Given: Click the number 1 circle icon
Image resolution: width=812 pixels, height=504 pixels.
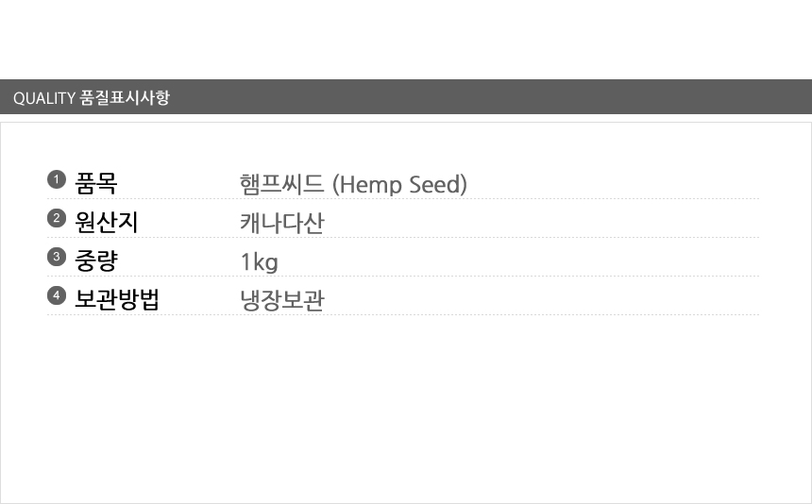Looking at the screenshot, I should click(x=56, y=180).
